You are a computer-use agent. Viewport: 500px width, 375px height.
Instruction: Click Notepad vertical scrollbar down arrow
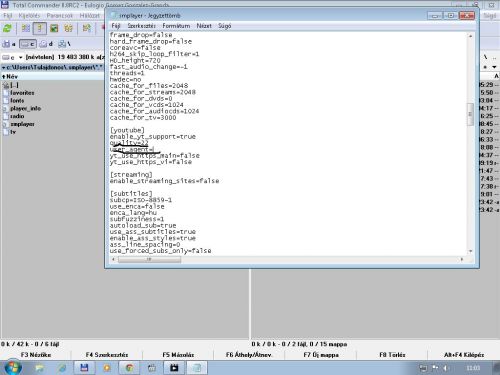[471, 251]
